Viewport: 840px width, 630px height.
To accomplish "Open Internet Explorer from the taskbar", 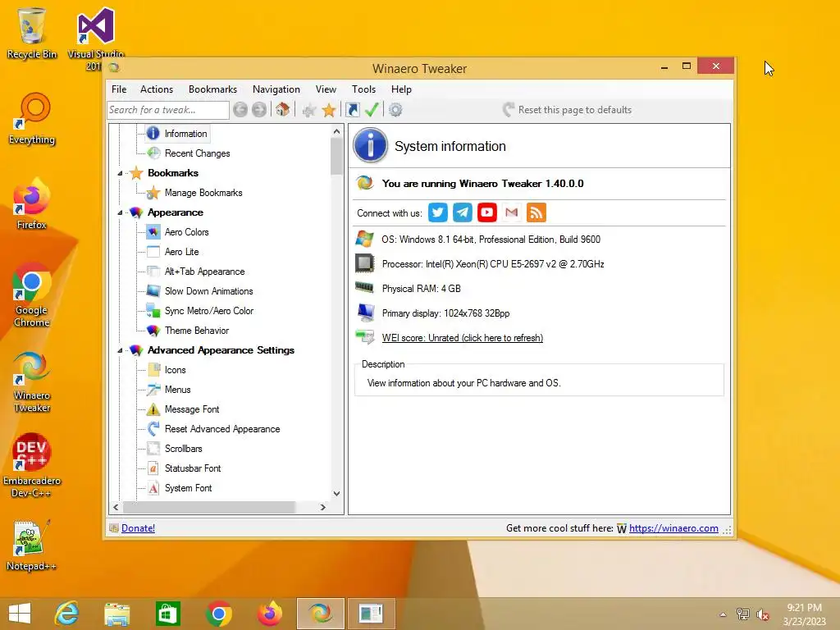I will pyautogui.click(x=67, y=614).
